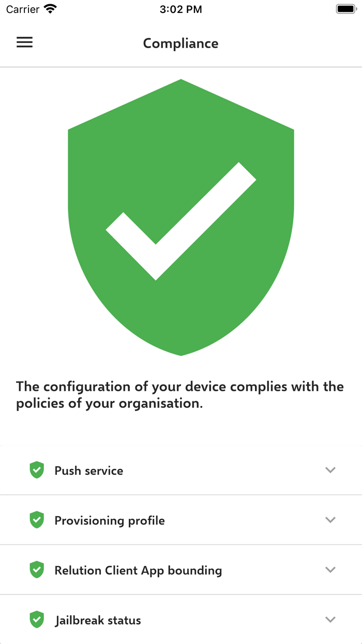Click the green shield icon beside Push service
The height and width of the screenshot is (644, 362).
[x=37, y=470]
